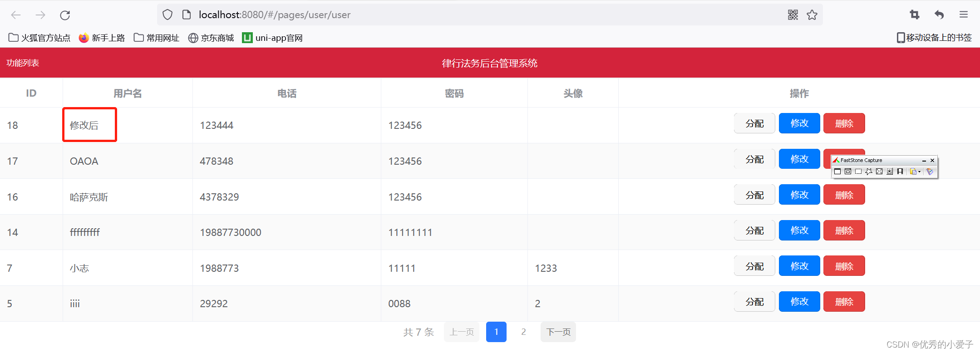
Task: Click the 密码 column header
Action: click(x=454, y=93)
